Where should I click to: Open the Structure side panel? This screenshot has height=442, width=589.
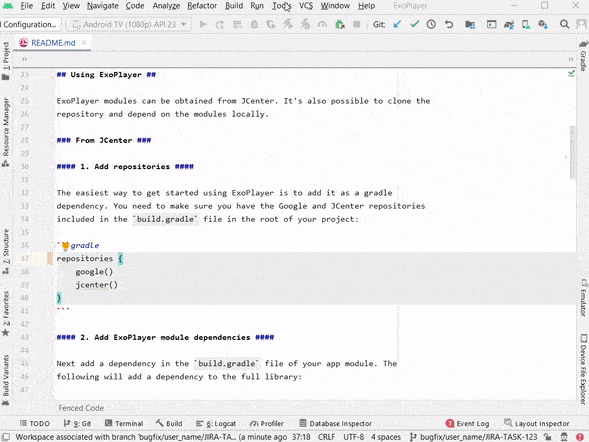point(6,251)
